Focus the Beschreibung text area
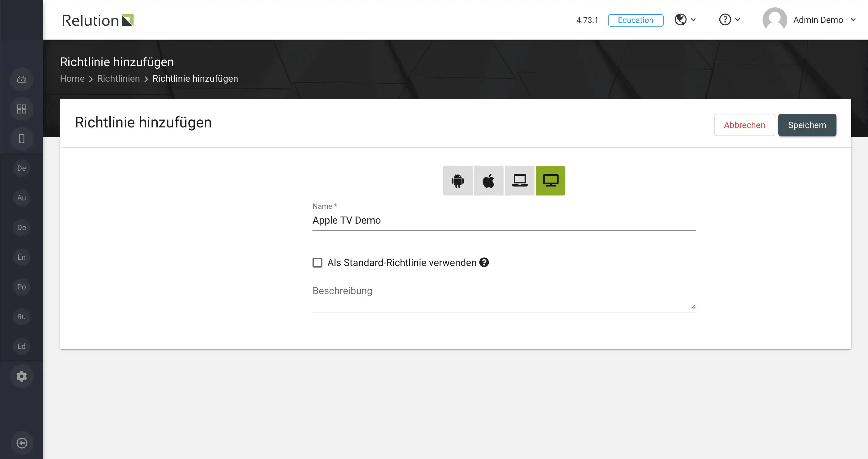This screenshot has width=868, height=459. click(504, 298)
